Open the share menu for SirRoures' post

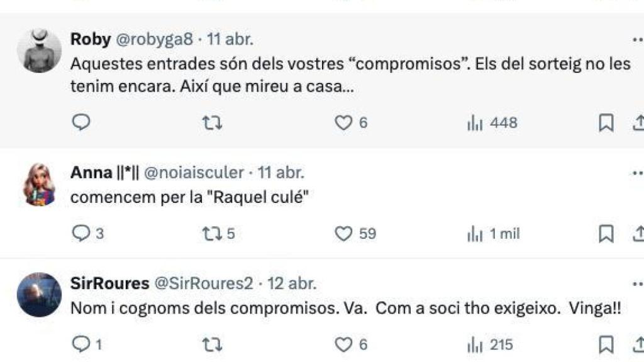[640, 343]
